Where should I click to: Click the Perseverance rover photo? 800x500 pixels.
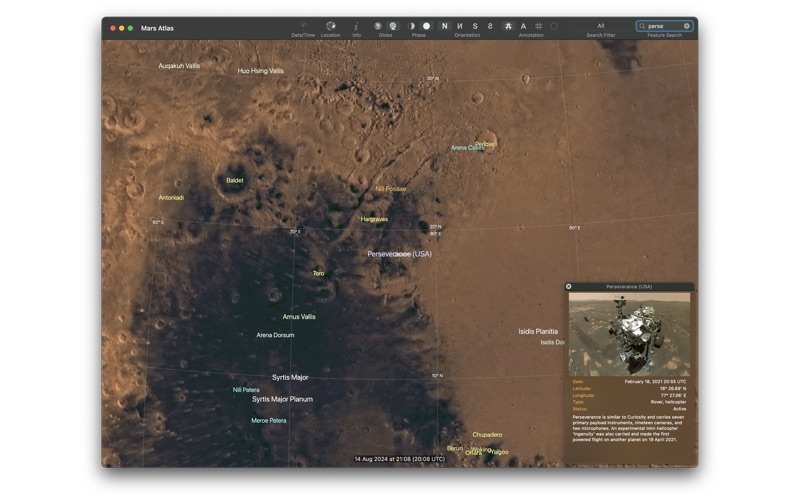(x=629, y=334)
